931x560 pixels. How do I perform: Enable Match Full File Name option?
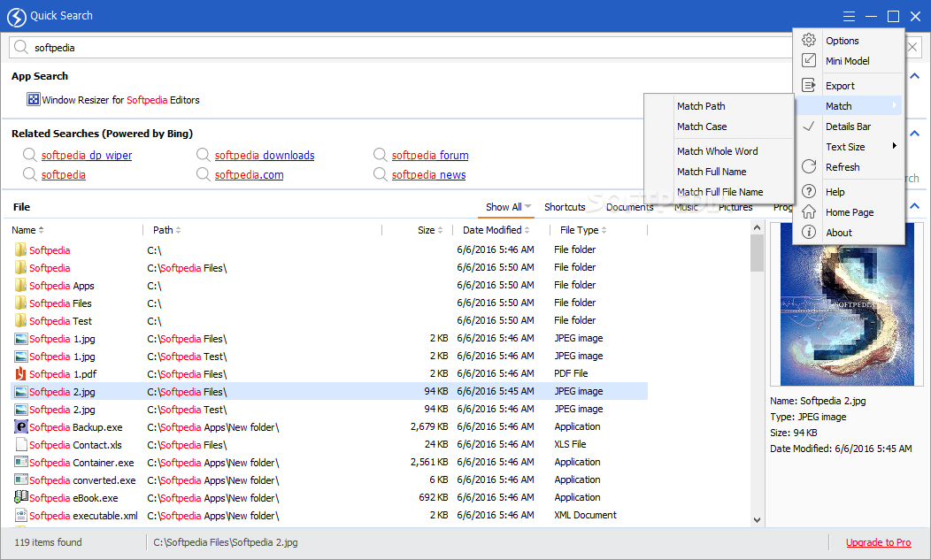719,192
